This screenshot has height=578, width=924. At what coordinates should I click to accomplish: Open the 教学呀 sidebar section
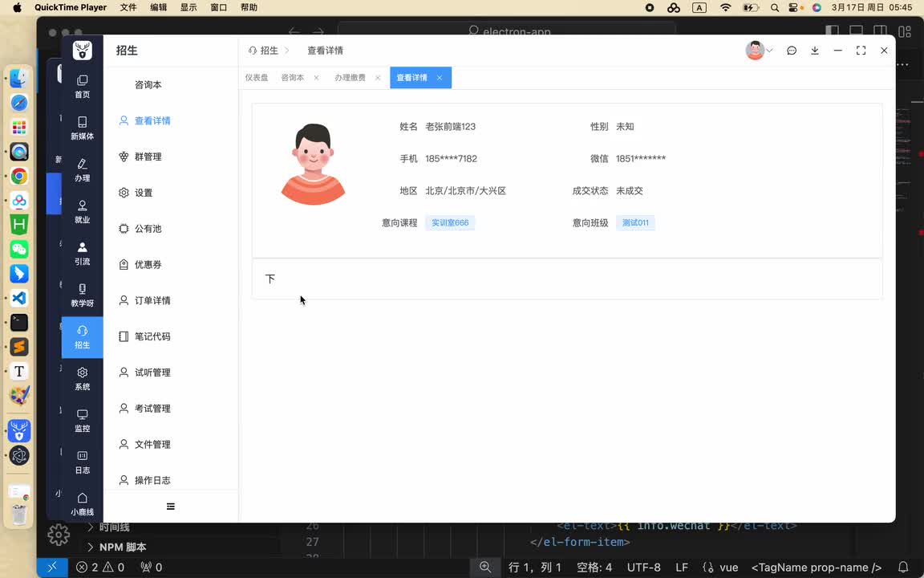(x=82, y=295)
